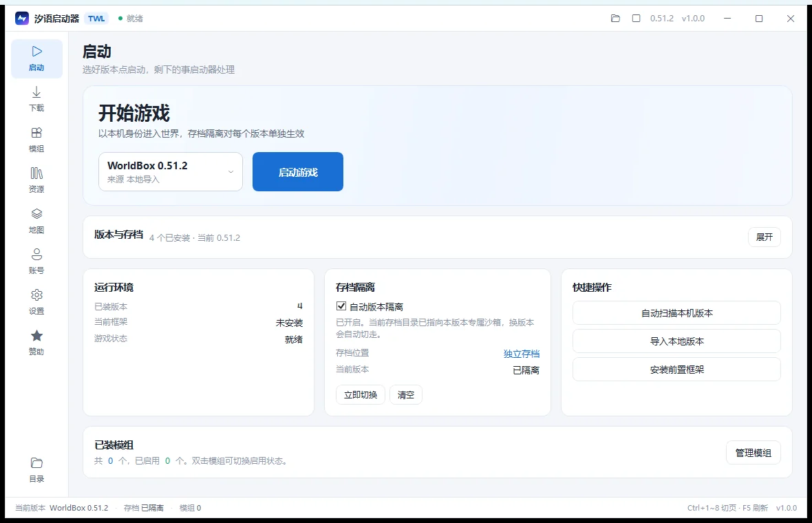Click the 运行环境 card title

114,288
